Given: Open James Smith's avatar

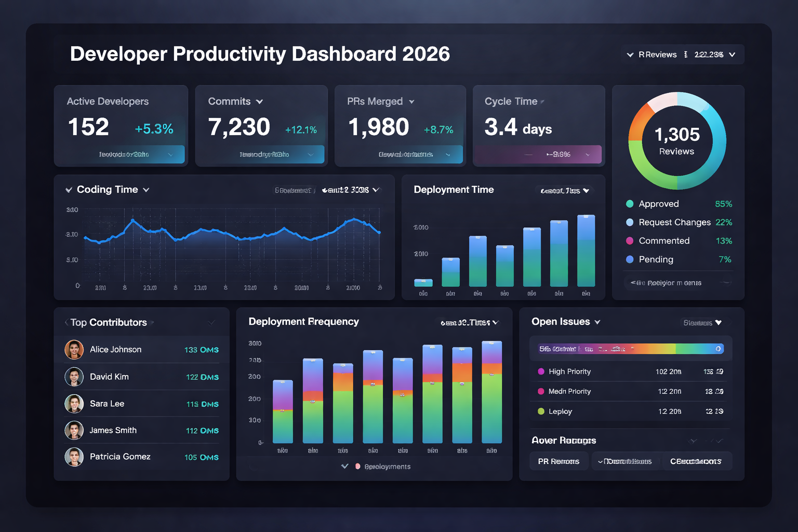Looking at the screenshot, I should pos(74,430).
